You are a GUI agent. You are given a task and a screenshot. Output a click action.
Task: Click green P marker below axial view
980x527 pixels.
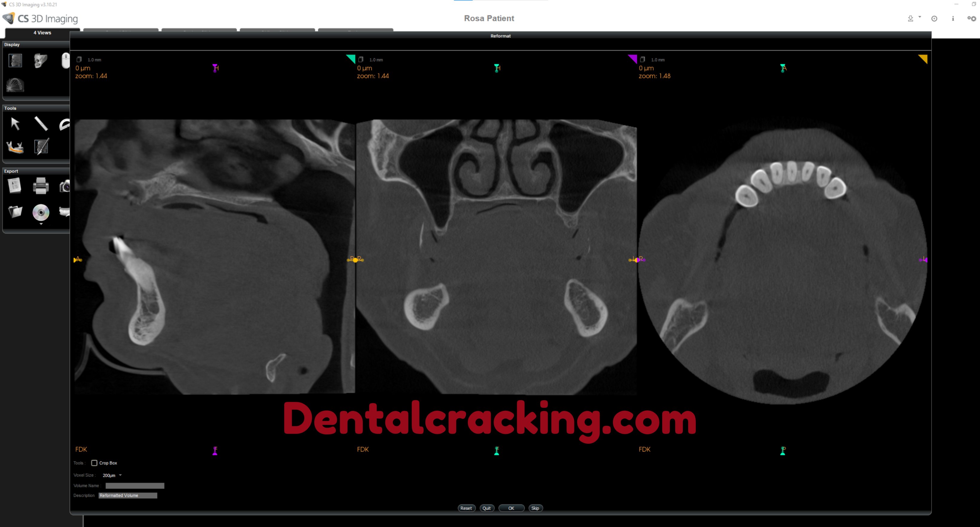coord(783,450)
